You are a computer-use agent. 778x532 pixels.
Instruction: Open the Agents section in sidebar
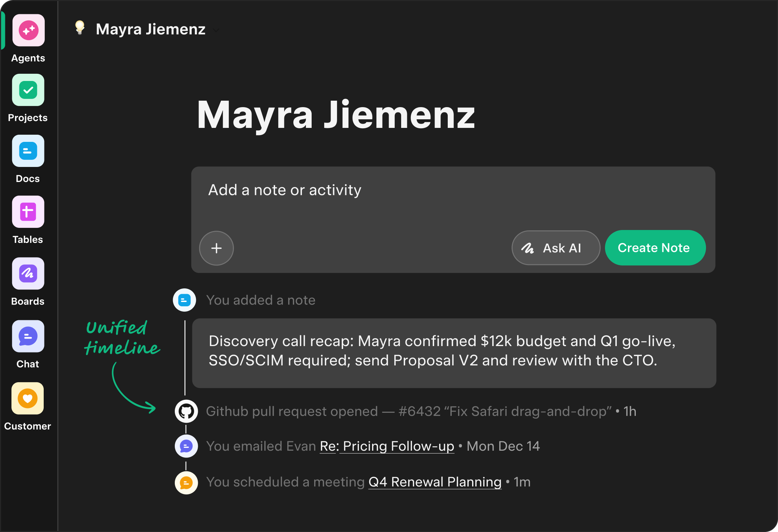point(28,31)
